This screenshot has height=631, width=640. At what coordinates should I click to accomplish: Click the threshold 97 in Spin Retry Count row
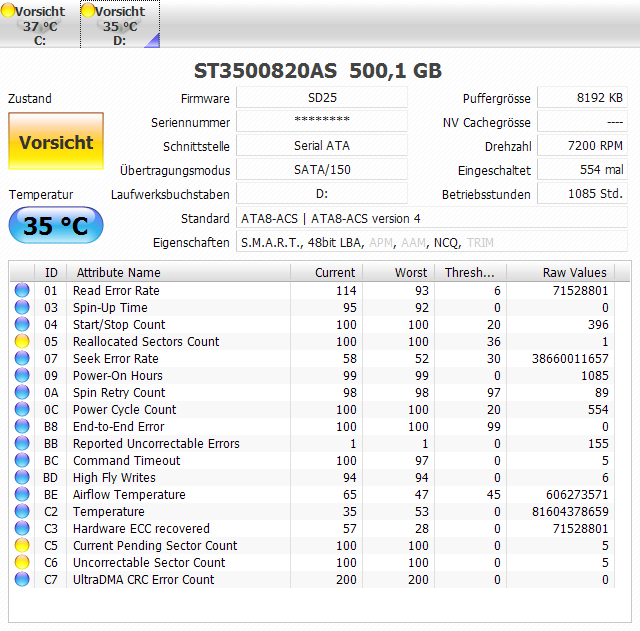[x=493, y=393]
